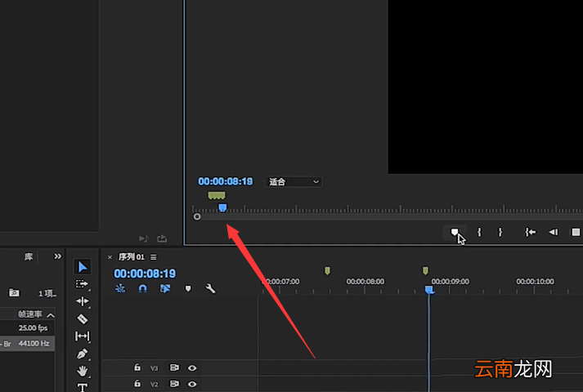583x392 pixels.
Task: Hide track V3 output eye
Action: tap(192, 367)
